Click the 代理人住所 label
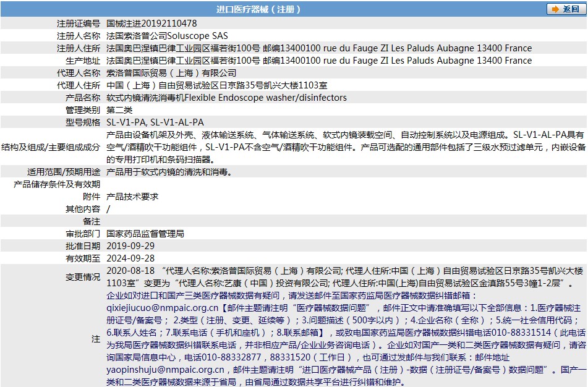The height and width of the screenshot is (387, 588). point(79,85)
